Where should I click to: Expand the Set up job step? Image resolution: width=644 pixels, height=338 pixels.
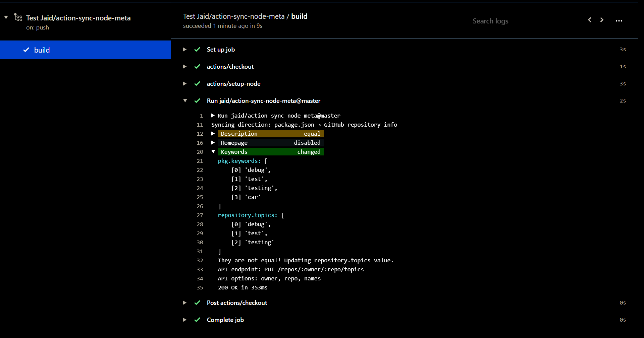[184, 50]
